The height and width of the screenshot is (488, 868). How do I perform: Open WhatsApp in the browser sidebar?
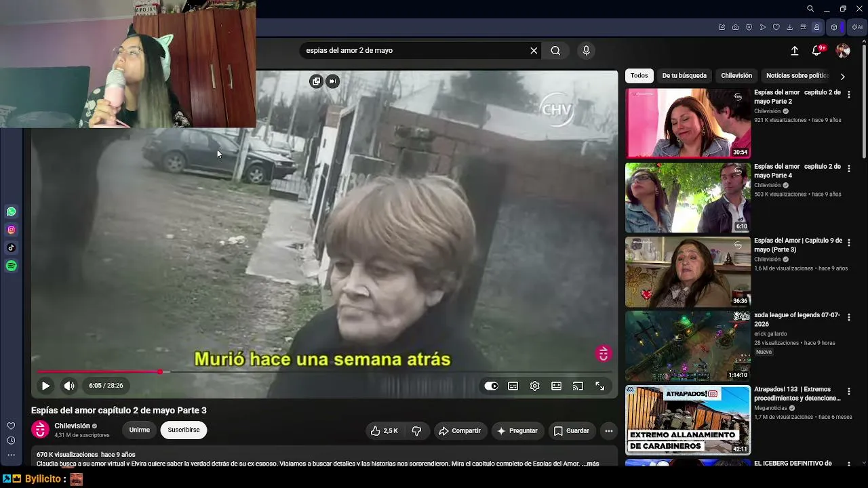pyautogui.click(x=11, y=211)
